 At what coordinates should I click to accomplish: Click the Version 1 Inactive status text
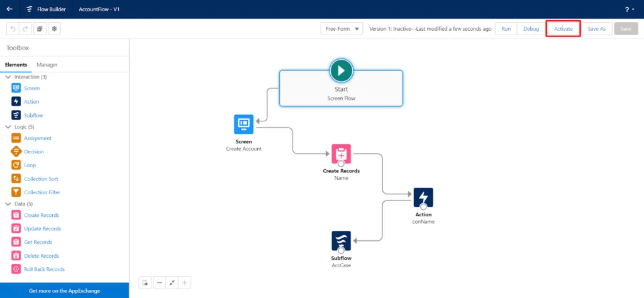click(x=430, y=29)
